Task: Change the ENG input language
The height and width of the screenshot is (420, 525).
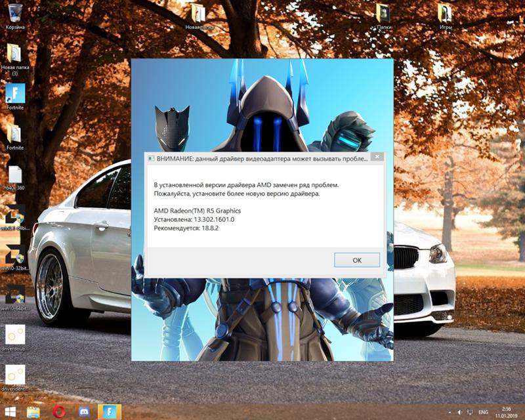Action: click(x=483, y=412)
